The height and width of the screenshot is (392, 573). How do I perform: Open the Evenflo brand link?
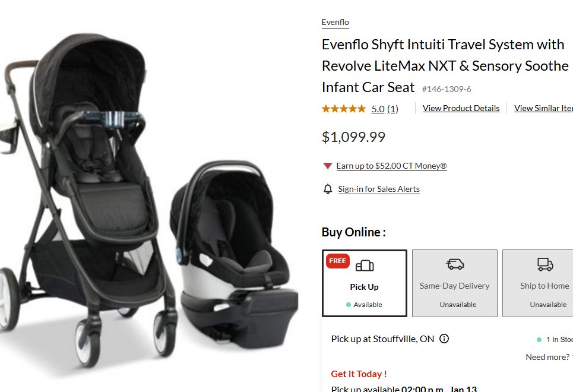[335, 23]
